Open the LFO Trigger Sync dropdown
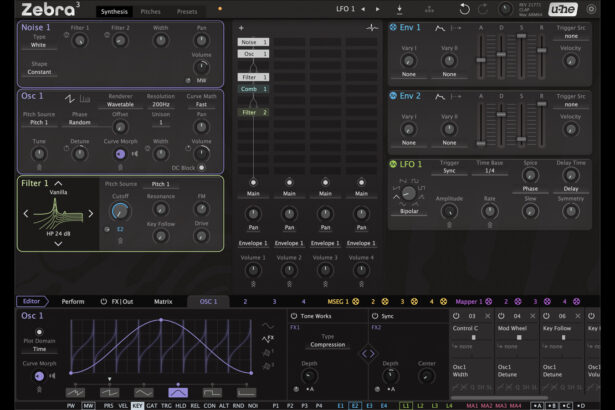The image size is (615, 410). (449, 171)
